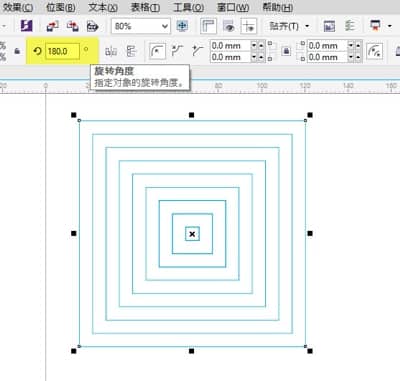Image resolution: width=400 pixels, height=381 pixels.
Task: Select the round corner style icon
Action: pyautogui.click(x=157, y=51)
